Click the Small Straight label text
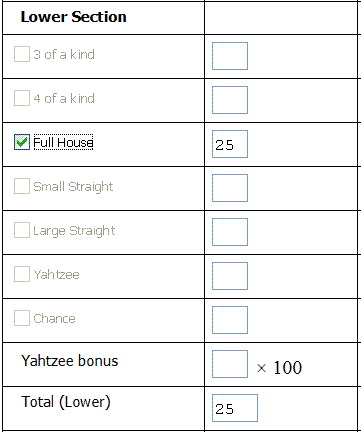 pos(73,186)
